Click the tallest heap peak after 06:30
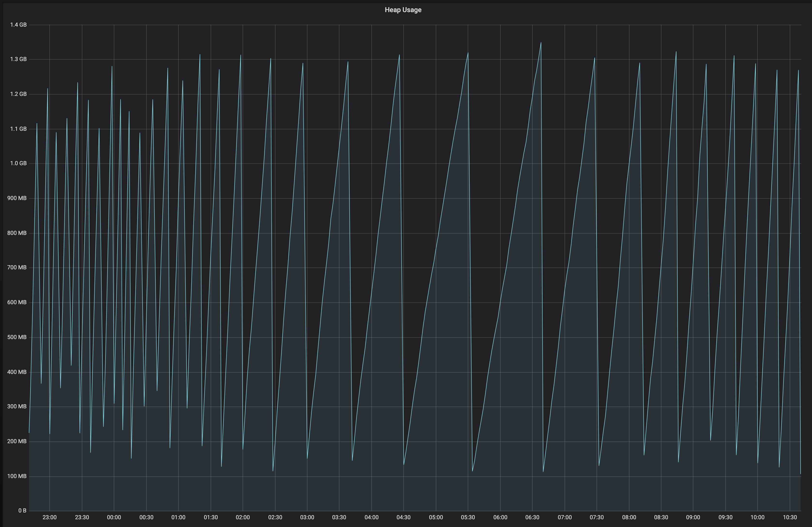Screen dimensions: 812x527 tap(541, 43)
